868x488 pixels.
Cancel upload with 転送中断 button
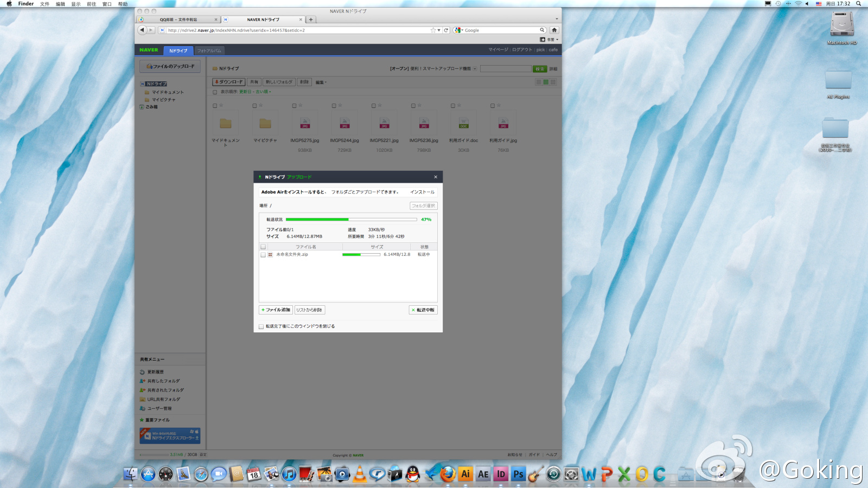tap(423, 310)
